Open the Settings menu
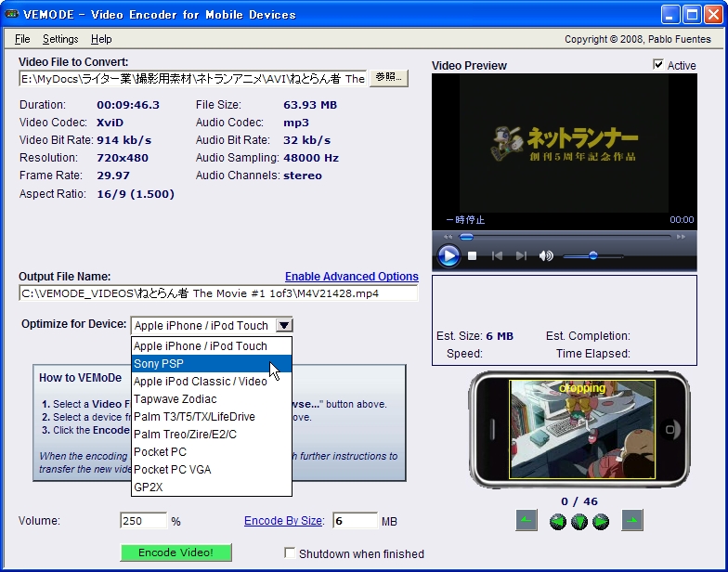This screenshot has height=572, width=728. click(60, 39)
